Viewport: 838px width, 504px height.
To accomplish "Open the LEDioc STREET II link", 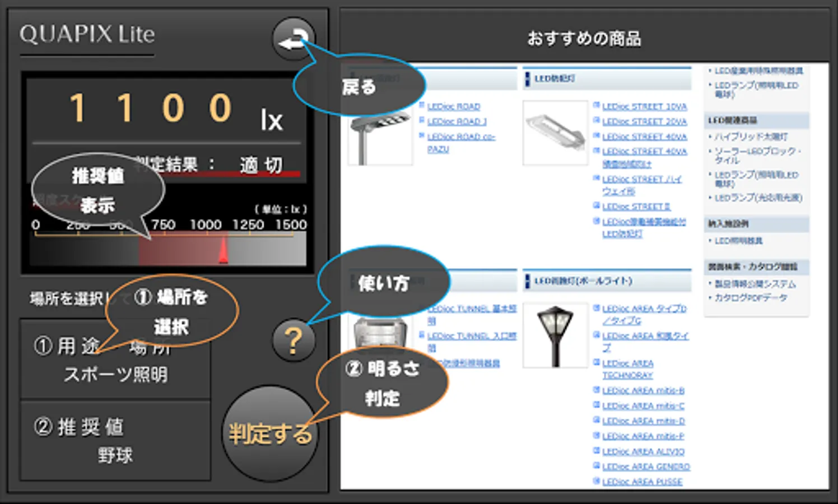I will click(636, 207).
